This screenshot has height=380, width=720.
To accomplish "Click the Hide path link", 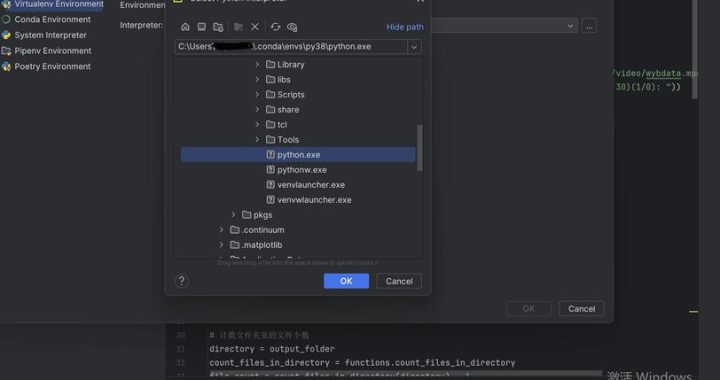I will 405,27.
